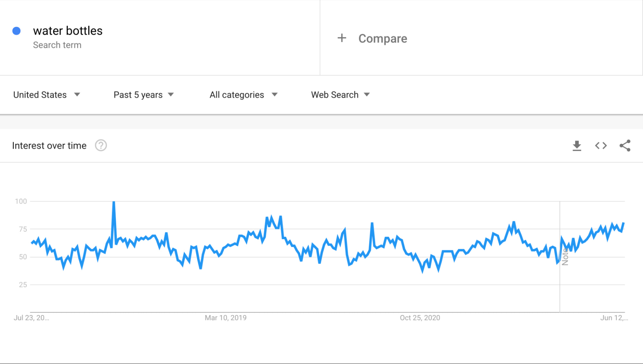Image resolution: width=643 pixels, height=364 pixels.
Task: Add a comparison term via Compare
Action: point(382,39)
